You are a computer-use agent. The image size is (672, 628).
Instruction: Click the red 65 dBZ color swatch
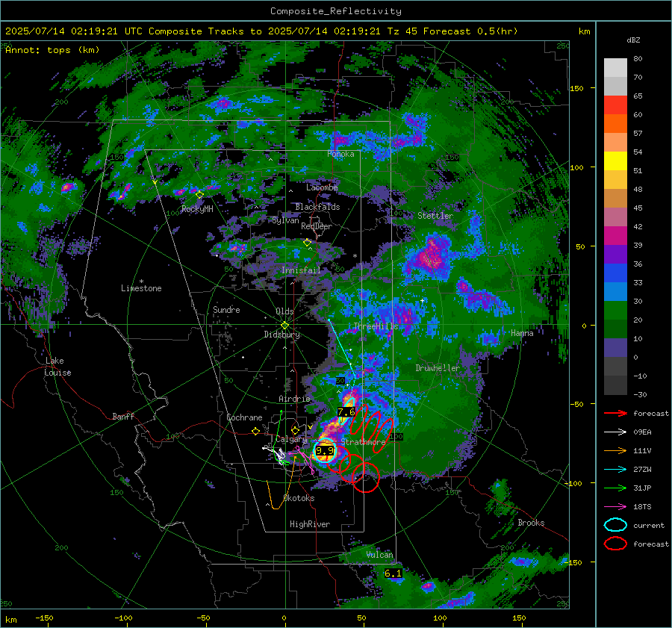(615, 105)
